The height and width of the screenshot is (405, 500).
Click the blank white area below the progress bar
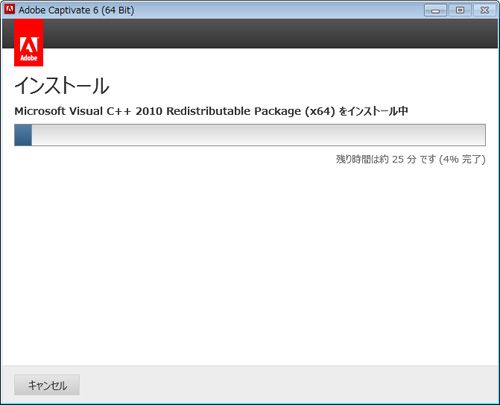click(x=250, y=263)
